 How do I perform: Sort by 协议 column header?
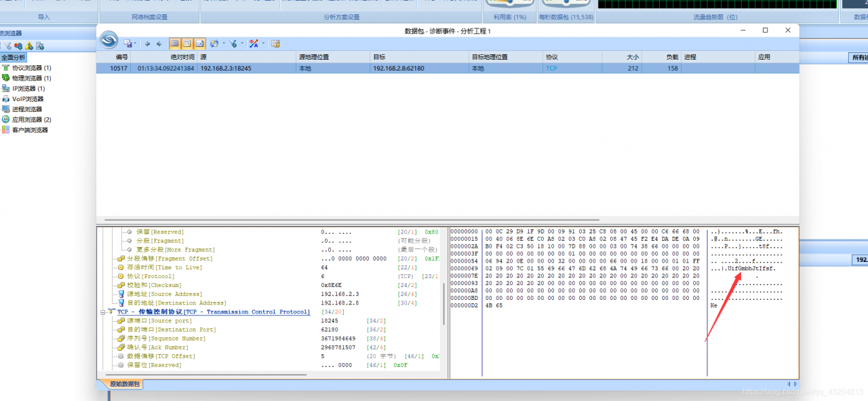[572, 57]
